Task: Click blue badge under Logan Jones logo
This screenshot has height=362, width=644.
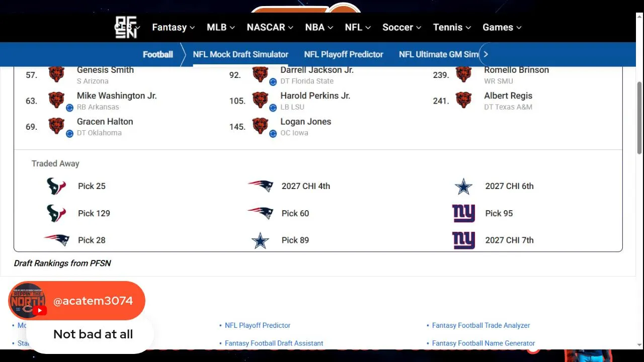Action: [x=273, y=133]
